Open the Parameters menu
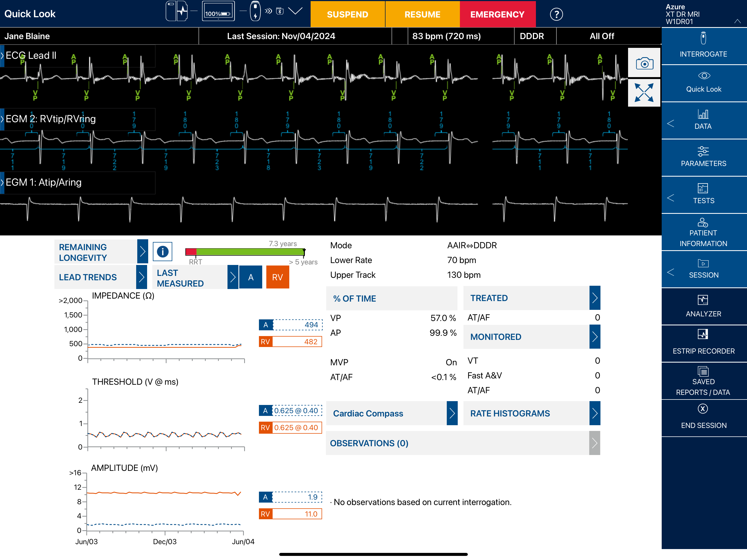Viewport: 747px width, 560px height. 703,157
